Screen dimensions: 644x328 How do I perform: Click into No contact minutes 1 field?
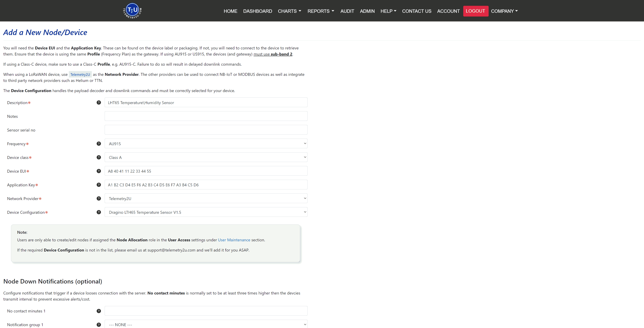[206, 311]
